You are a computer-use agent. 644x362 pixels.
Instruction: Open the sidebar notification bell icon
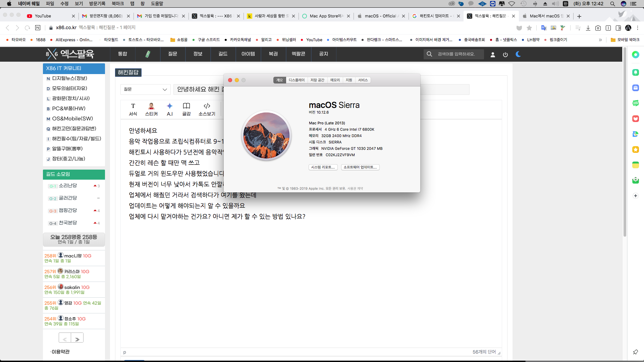pos(636,72)
